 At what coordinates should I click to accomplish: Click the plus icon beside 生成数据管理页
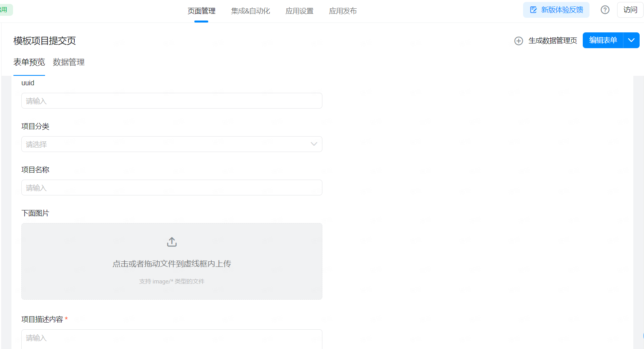click(x=519, y=41)
